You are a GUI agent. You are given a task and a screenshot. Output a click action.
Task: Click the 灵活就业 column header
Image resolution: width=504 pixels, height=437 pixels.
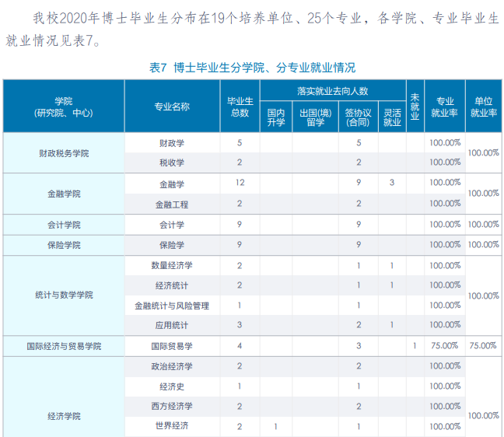click(392, 117)
